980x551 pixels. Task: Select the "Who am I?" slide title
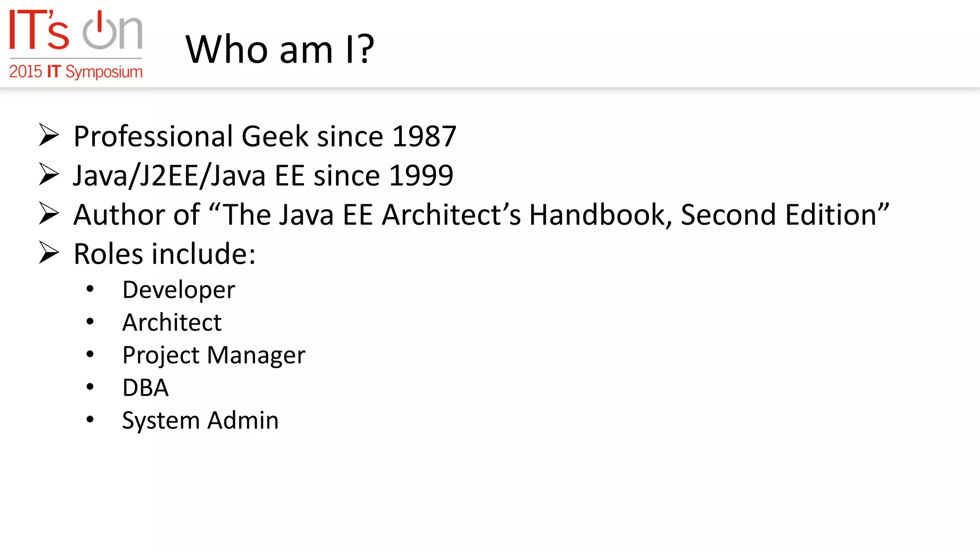coord(279,49)
